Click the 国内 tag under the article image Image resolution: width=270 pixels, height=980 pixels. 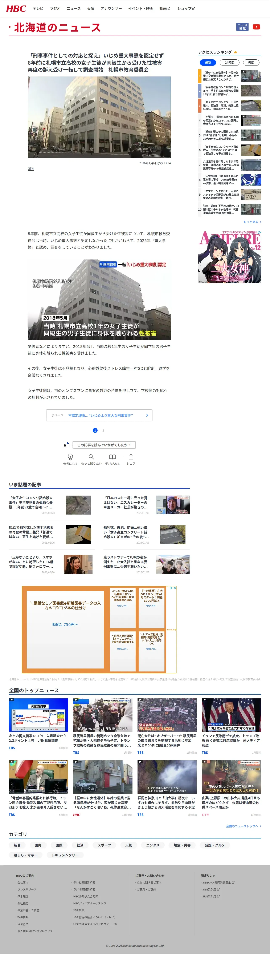[x=30, y=168]
